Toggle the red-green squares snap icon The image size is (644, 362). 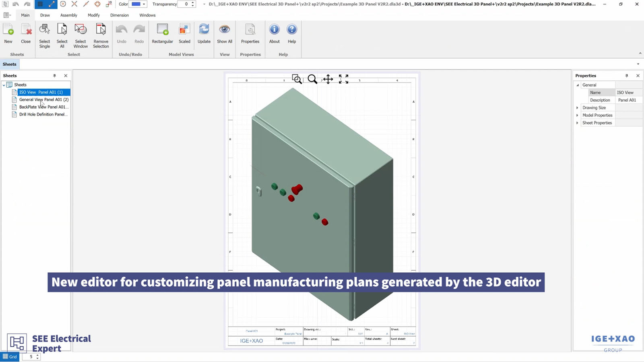coord(109,4)
